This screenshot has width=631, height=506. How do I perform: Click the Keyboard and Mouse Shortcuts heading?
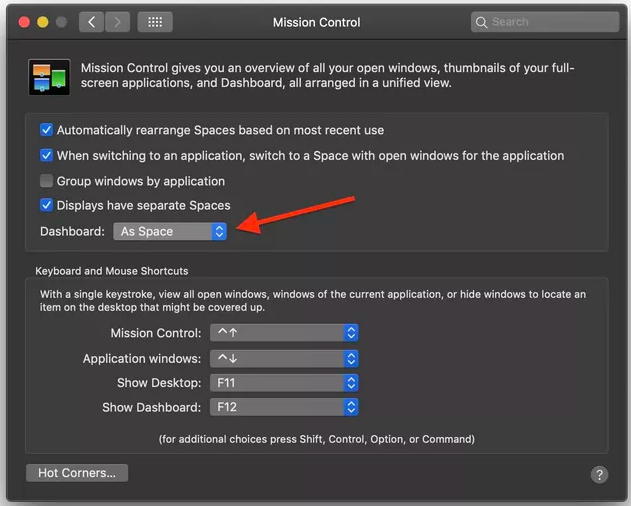[111, 271]
